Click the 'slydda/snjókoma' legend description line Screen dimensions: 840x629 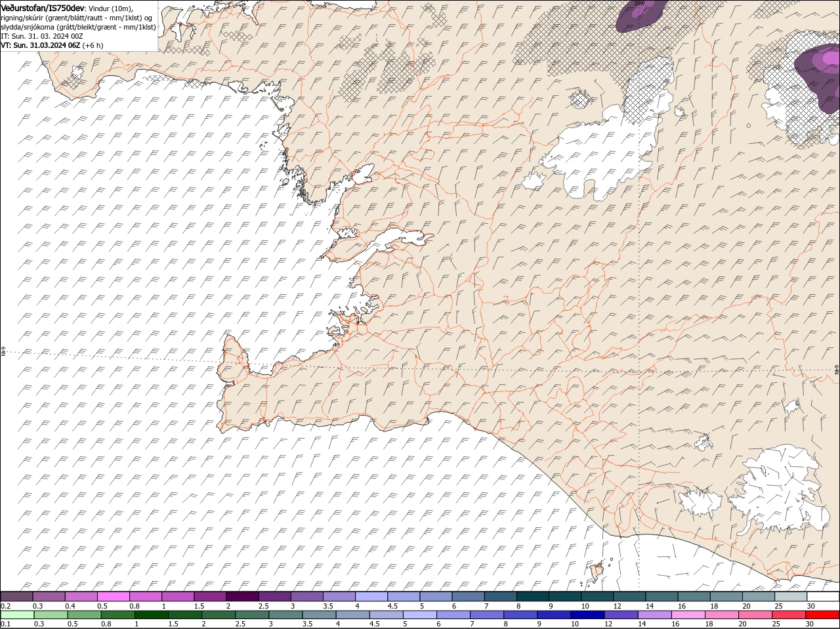[x=78, y=27]
